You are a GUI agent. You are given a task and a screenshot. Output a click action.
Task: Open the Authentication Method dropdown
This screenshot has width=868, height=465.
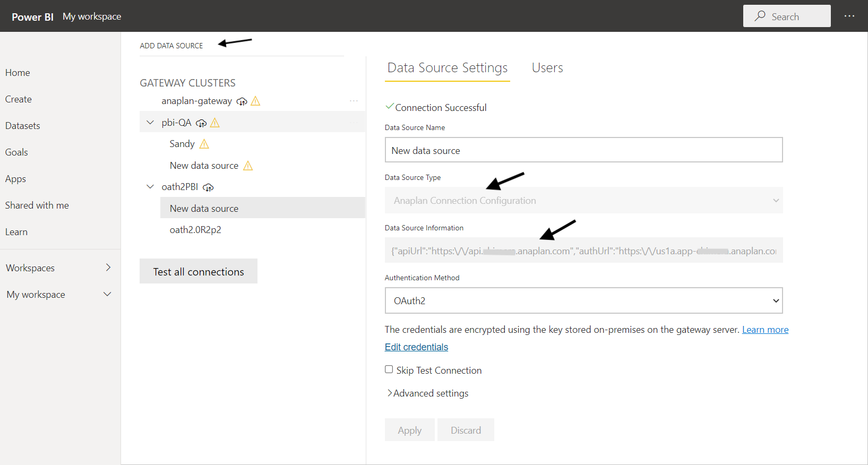[x=583, y=300]
